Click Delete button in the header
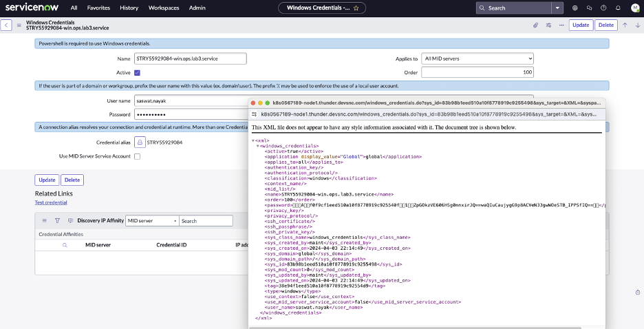 pos(605,25)
